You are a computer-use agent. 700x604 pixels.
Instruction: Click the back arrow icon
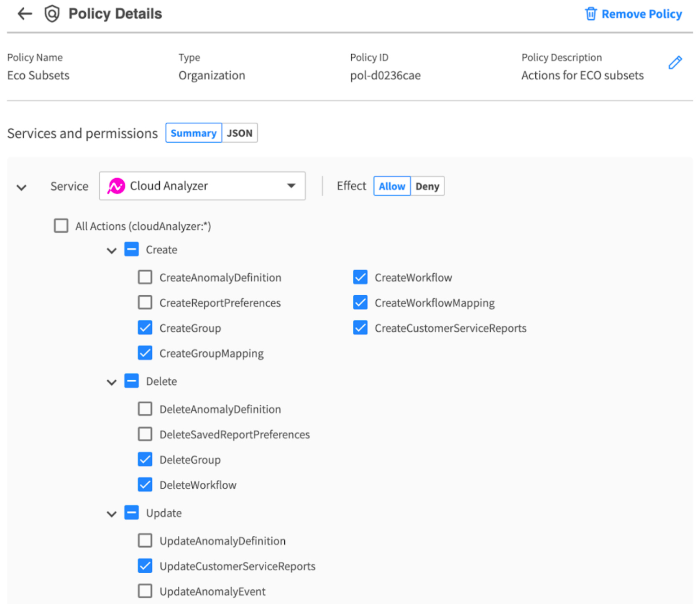25,14
